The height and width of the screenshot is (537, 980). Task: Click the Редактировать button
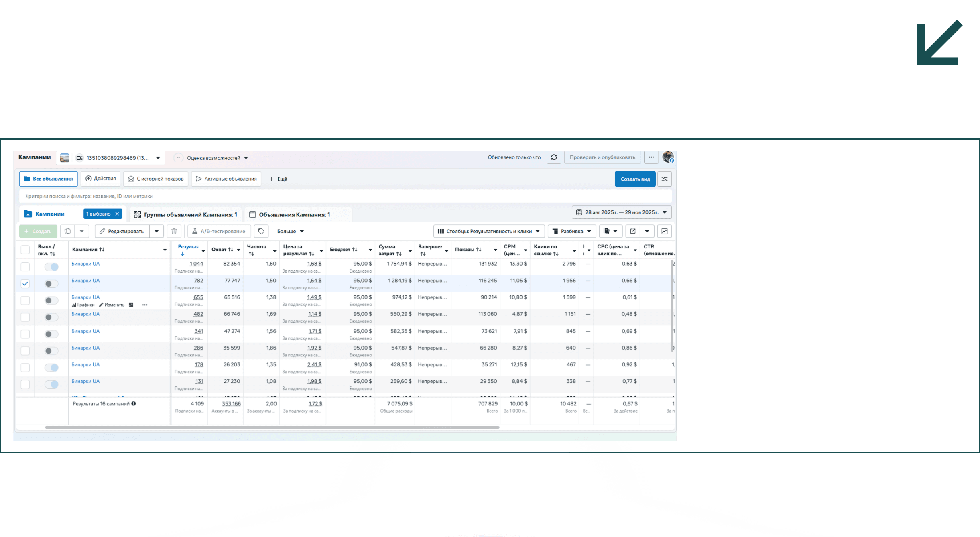(122, 231)
